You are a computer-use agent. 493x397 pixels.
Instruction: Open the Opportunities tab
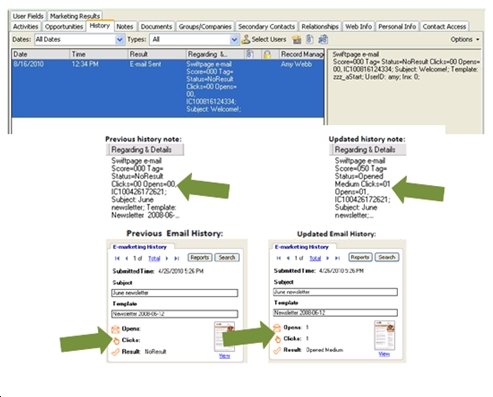[64, 26]
